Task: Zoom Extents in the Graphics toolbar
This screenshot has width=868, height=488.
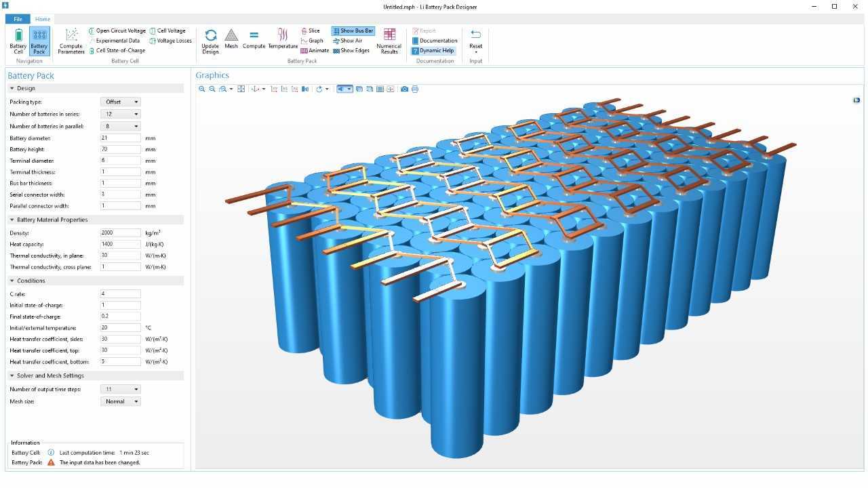Action: coord(241,89)
